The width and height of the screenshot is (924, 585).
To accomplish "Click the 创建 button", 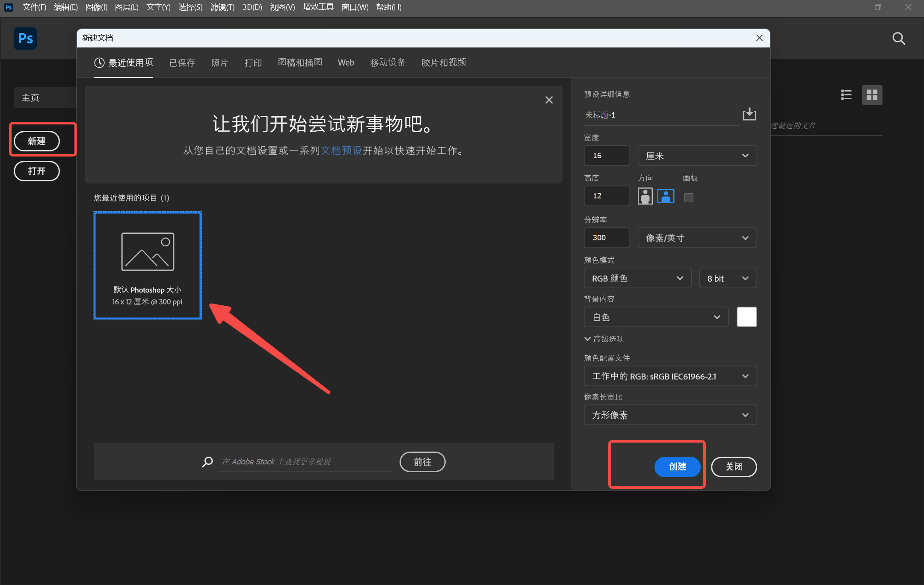I will point(678,467).
